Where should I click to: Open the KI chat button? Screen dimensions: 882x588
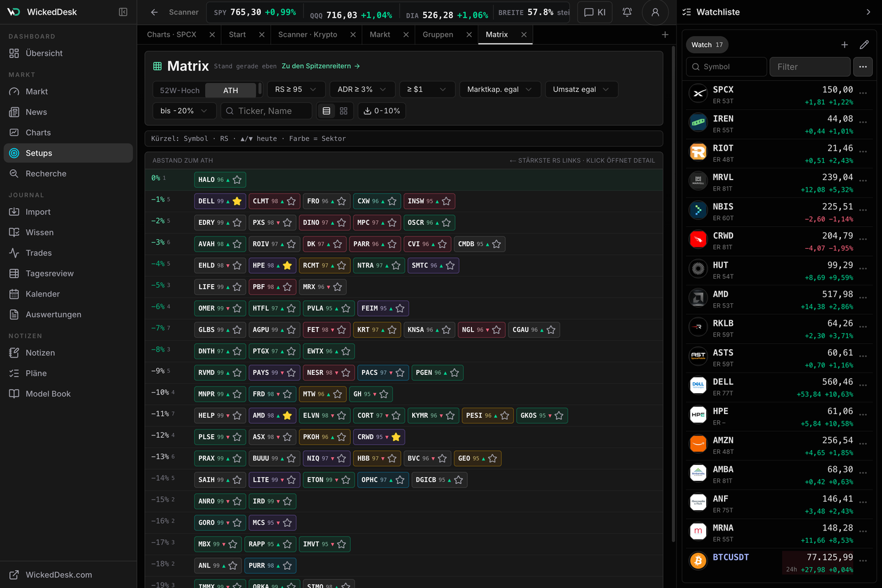595,12
